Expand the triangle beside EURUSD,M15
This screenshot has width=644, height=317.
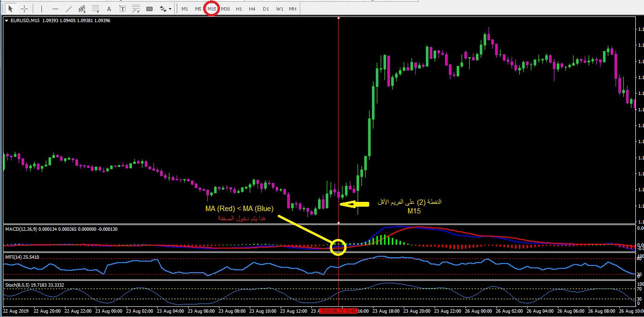pyautogui.click(x=6, y=20)
